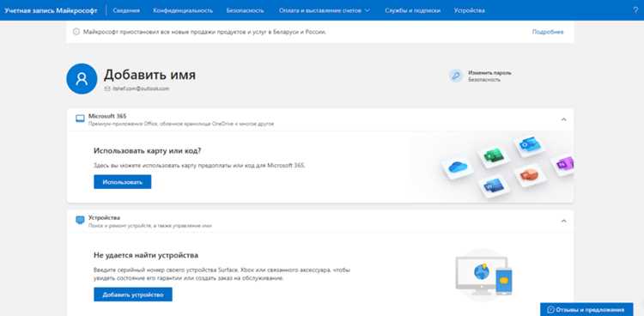Click the Добавить устройство button
Screen dimensions: 644x316
pyautogui.click(x=133, y=295)
